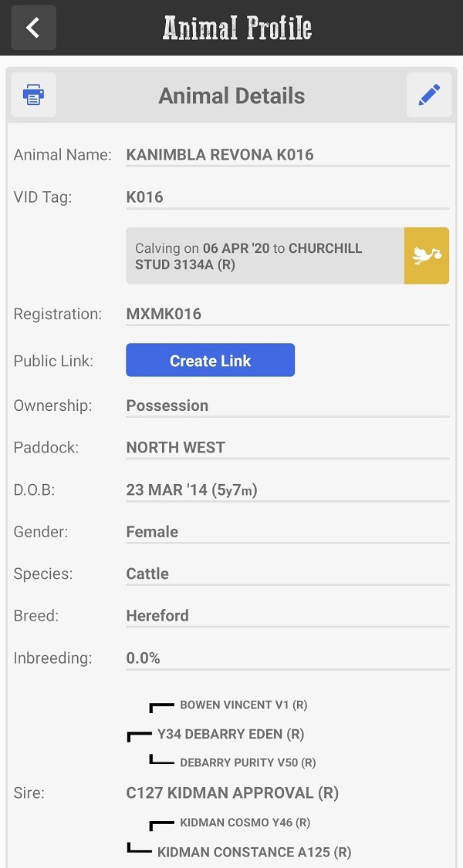Image resolution: width=463 pixels, height=868 pixels.
Task: Open the Paddock field showing NORTH WEST
Action: [x=288, y=448]
